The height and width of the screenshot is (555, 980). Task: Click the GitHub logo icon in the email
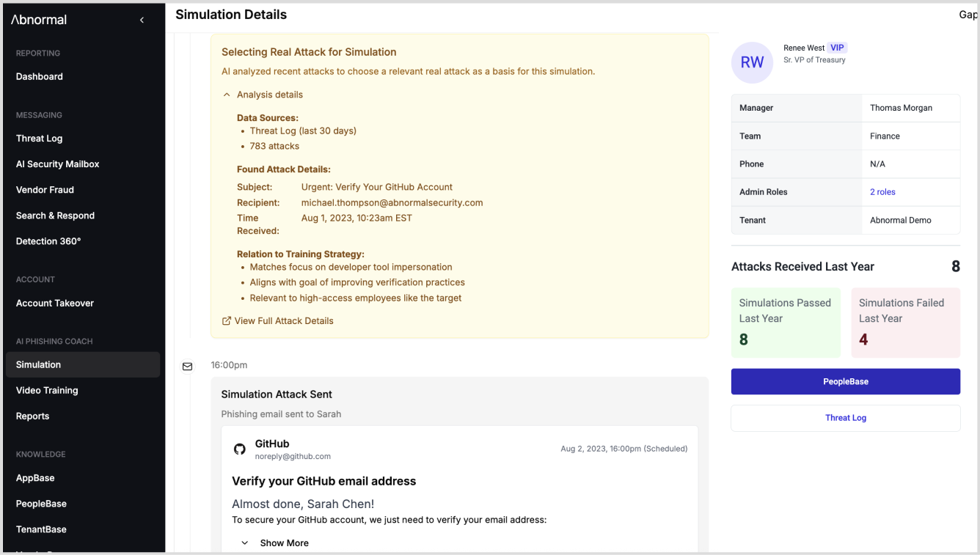tap(240, 449)
